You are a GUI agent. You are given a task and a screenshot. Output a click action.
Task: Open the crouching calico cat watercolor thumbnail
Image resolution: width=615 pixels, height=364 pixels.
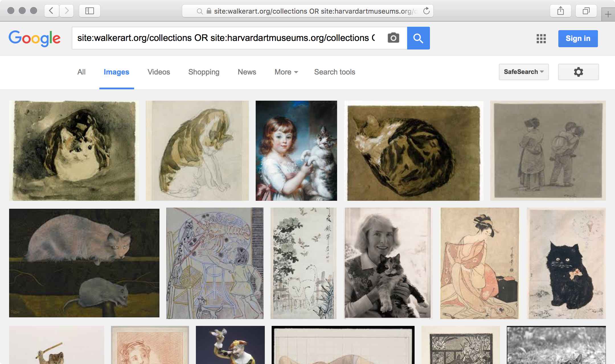pos(74,151)
